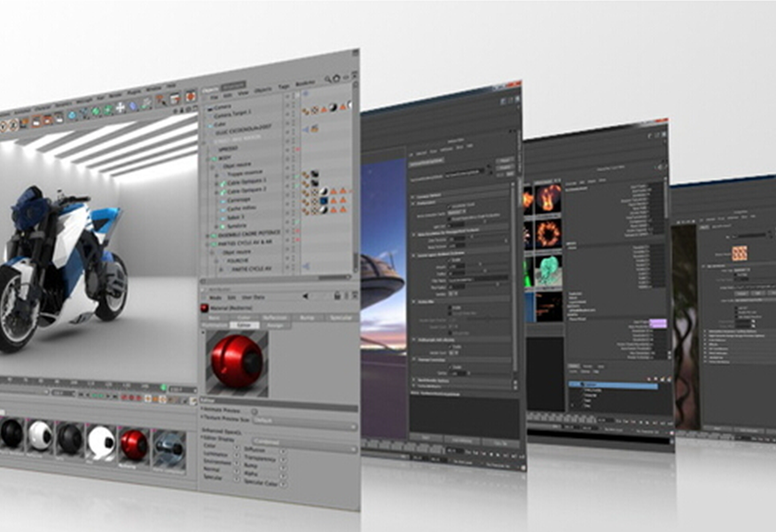Select the FOURCHE object in the tree
Viewport: 776px width, 532px height.
(x=238, y=261)
